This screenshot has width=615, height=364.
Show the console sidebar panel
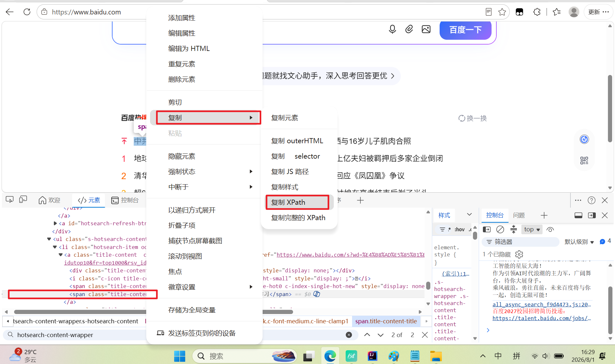point(487,229)
